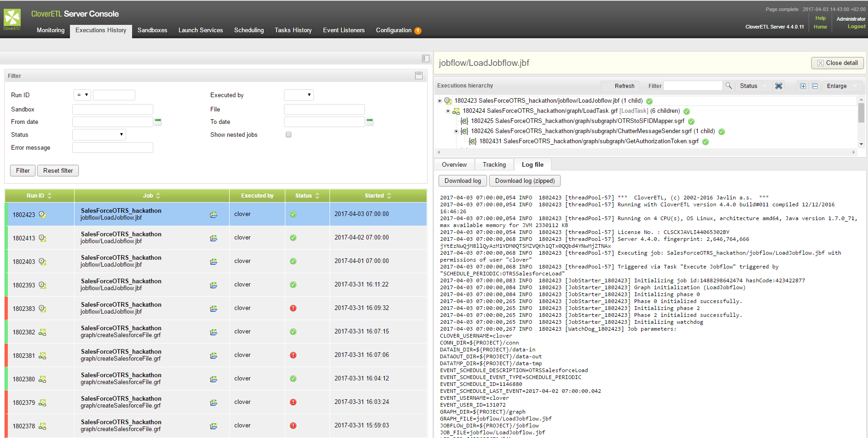Screen dimensions: 868x438
Task: Open the Tasks History section
Action: [x=293, y=30]
